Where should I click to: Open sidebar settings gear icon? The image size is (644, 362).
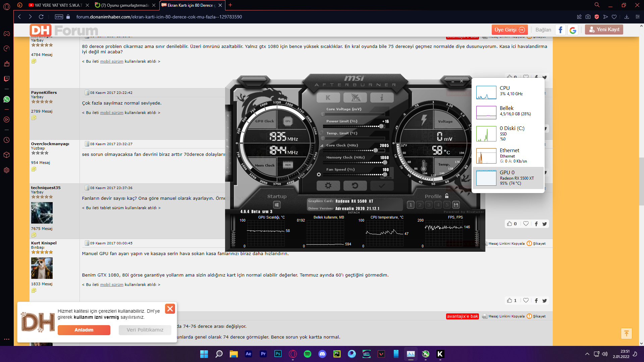7,170
